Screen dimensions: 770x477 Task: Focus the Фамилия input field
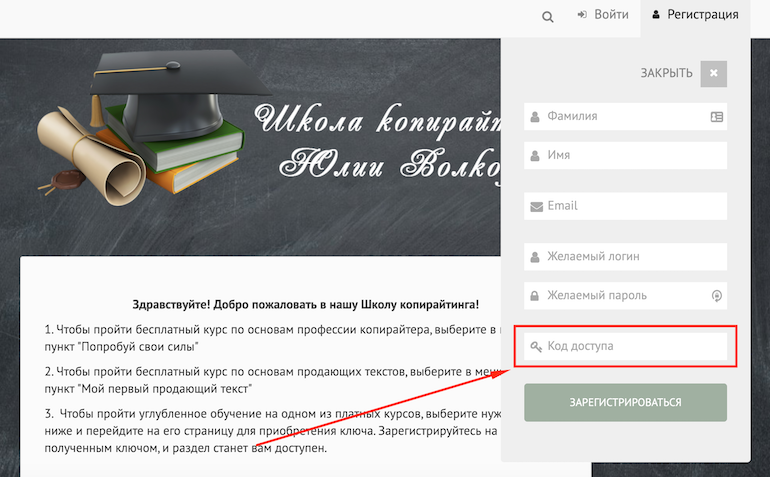pyautogui.click(x=625, y=116)
